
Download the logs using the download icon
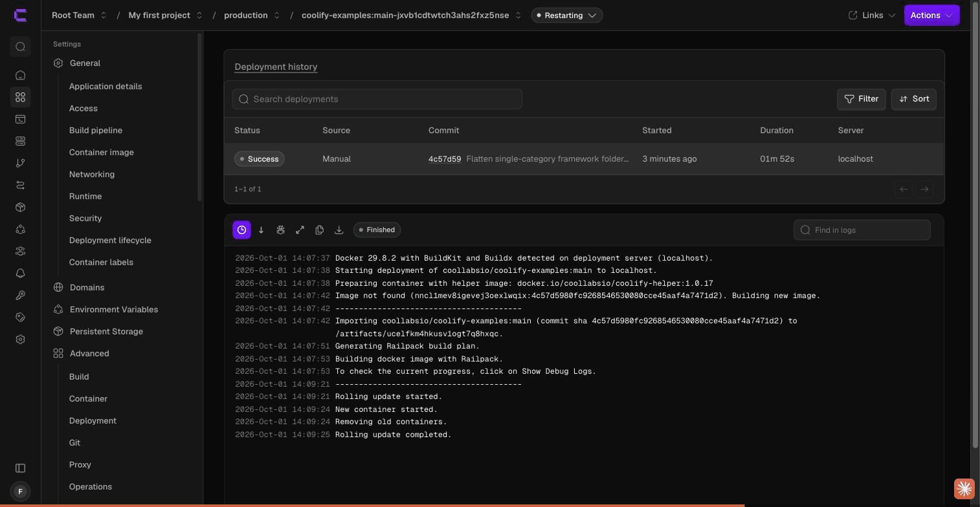point(339,230)
